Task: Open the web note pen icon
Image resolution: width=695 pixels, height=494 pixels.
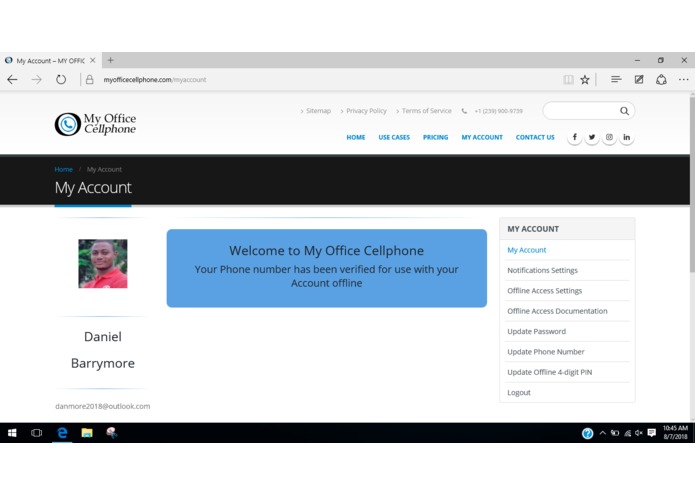Action: click(639, 80)
